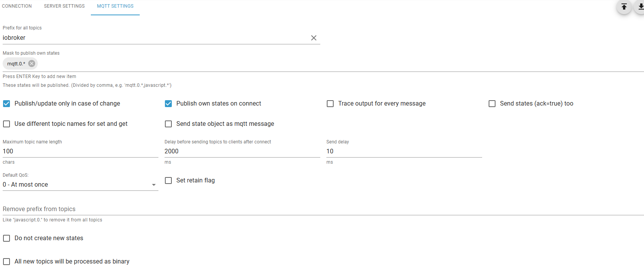Toggle Publish/update only in case of change
The image size is (644, 270).
pyautogui.click(x=6, y=104)
